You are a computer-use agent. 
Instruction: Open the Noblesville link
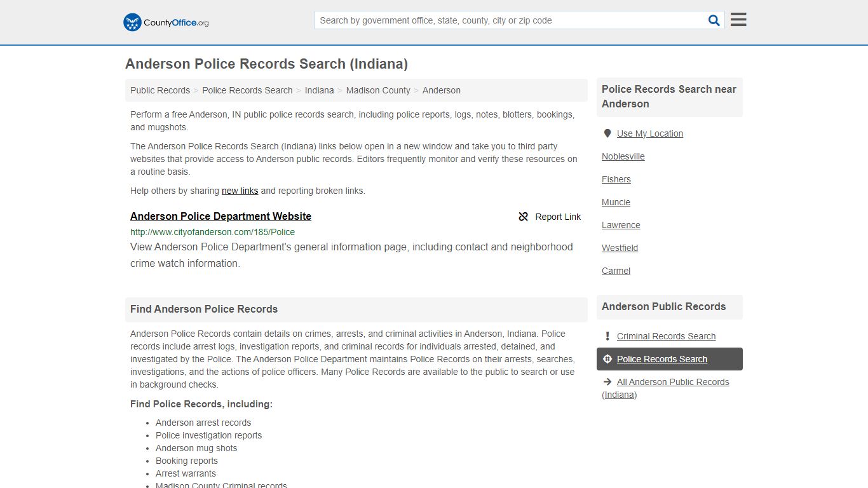click(623, 156)
